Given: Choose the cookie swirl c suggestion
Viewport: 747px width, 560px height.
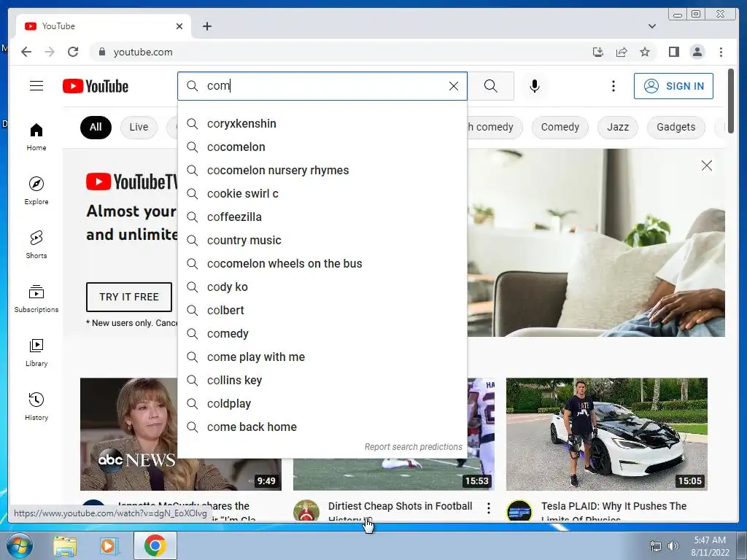Looking at the screenshot, I should click(x=322, y=194).
